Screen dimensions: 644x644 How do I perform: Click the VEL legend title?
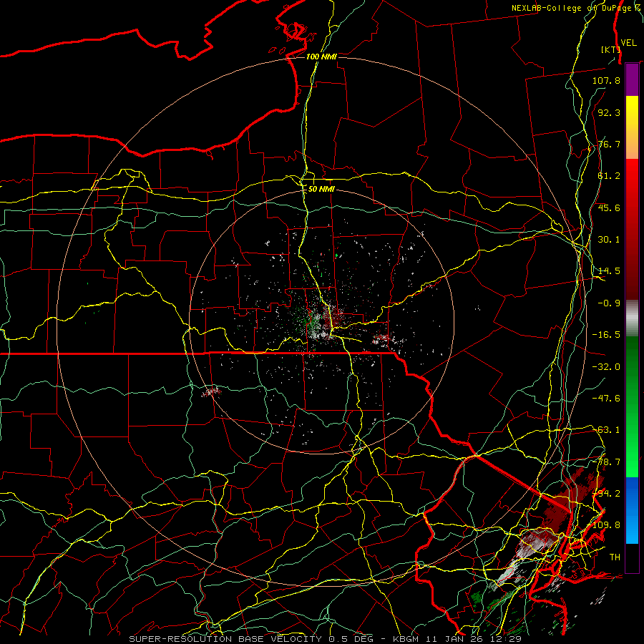click(628, 42)
